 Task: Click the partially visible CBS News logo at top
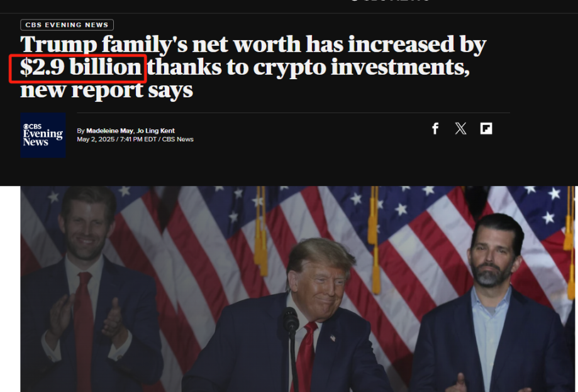[390, 1]
